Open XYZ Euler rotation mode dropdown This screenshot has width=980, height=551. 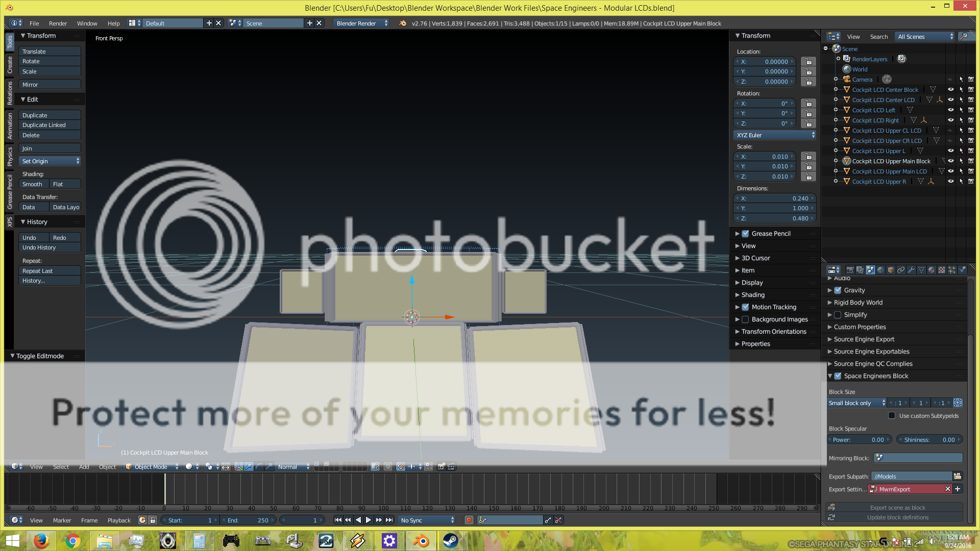(x=774, y=135)
